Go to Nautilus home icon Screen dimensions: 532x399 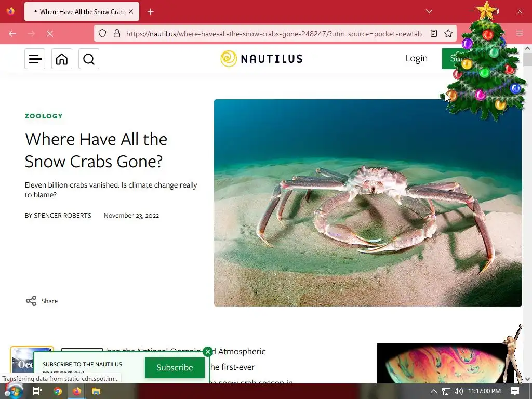[62, 59]
